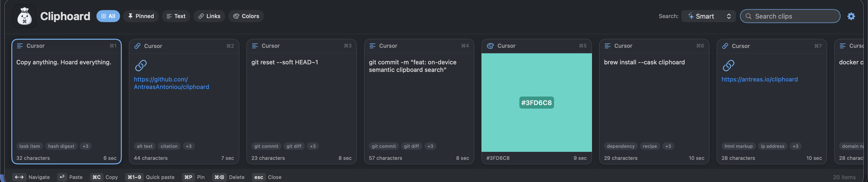Click the return key Paste hint icon
The height and width of the screenshot is (182, 868).
62,177
